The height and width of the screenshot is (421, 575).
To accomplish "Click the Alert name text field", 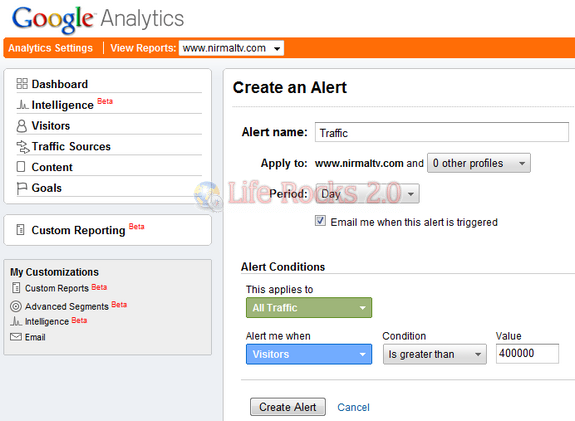I will (442, 132).
